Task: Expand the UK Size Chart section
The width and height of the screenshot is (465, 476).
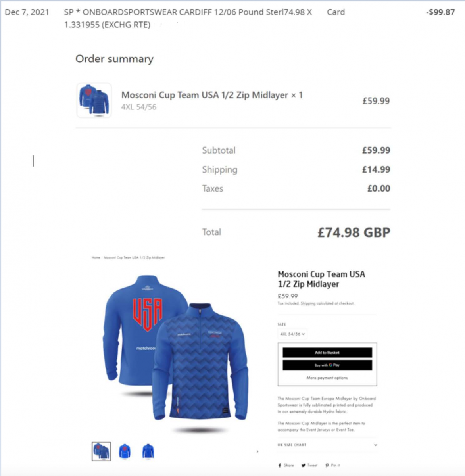Action: (327, 445)
